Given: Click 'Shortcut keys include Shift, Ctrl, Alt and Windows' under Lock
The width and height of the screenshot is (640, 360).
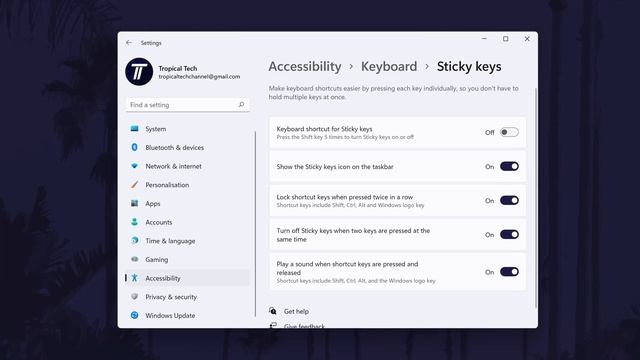Looking at the screenshot, I should pyautogui.click(x=351, y=205).
